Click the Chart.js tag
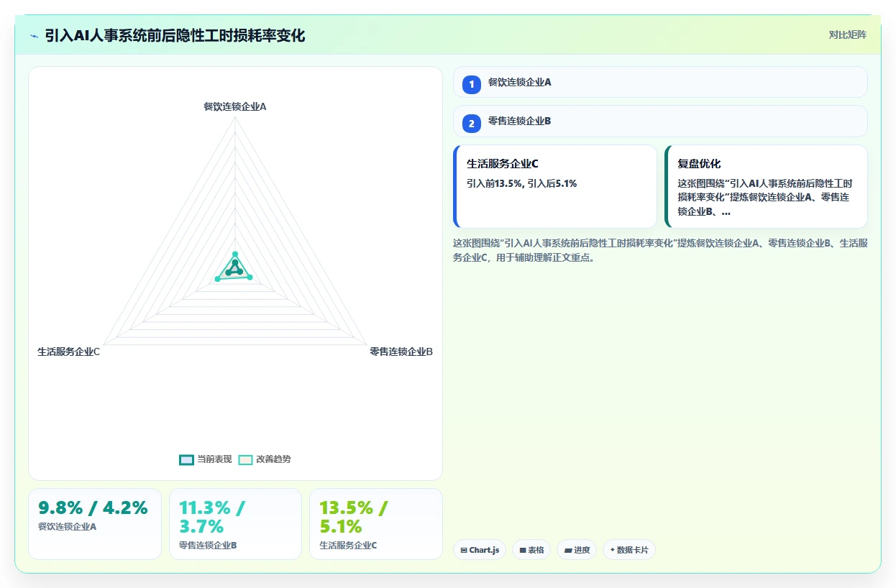896x588 pixels. click(480, 550)
